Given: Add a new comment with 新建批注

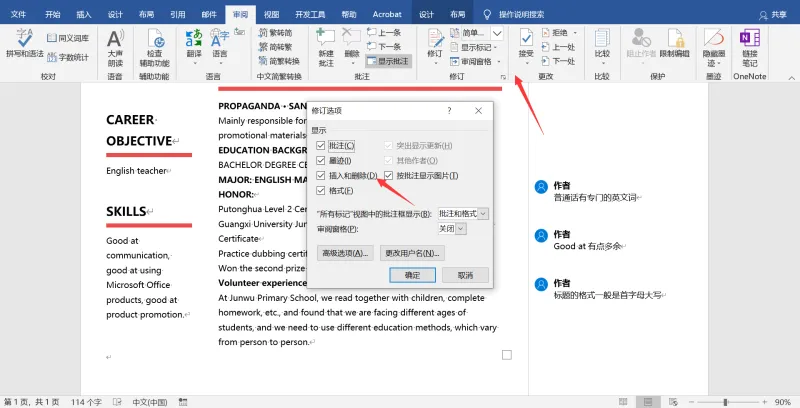Looking at the screenshot, I should tap(326, 48).
